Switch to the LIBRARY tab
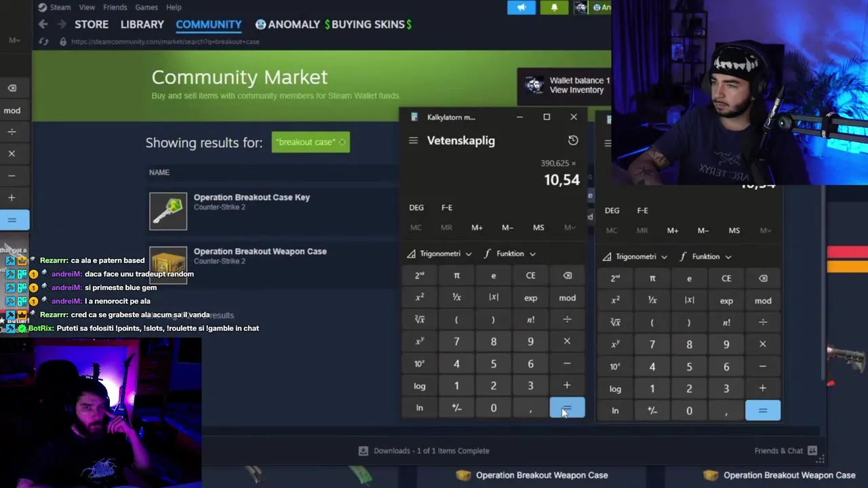The height and width of the screenshot is (488, 868). coord(142,24)
